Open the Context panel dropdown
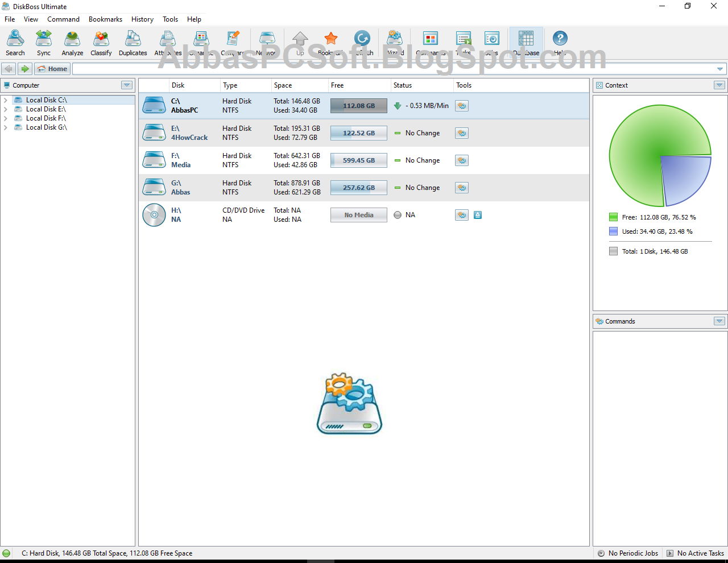 click(719, 85)
